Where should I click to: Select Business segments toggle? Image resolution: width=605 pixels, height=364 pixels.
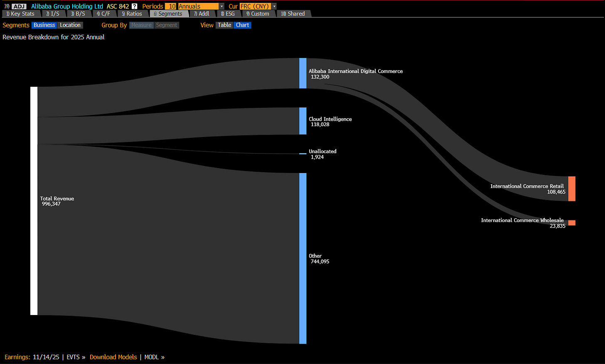44,25
